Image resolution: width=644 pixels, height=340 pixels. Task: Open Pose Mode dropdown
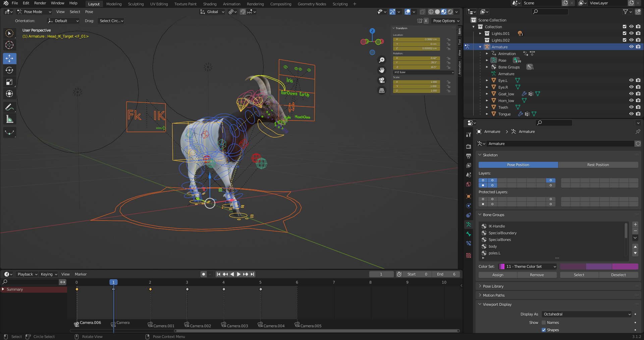(34, 12)
